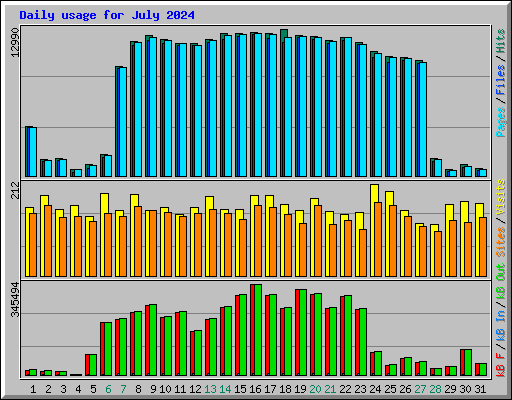This screenshot has height=400, width=512.
Task: Click green weekend day label 13
Action: click(210, 389)
